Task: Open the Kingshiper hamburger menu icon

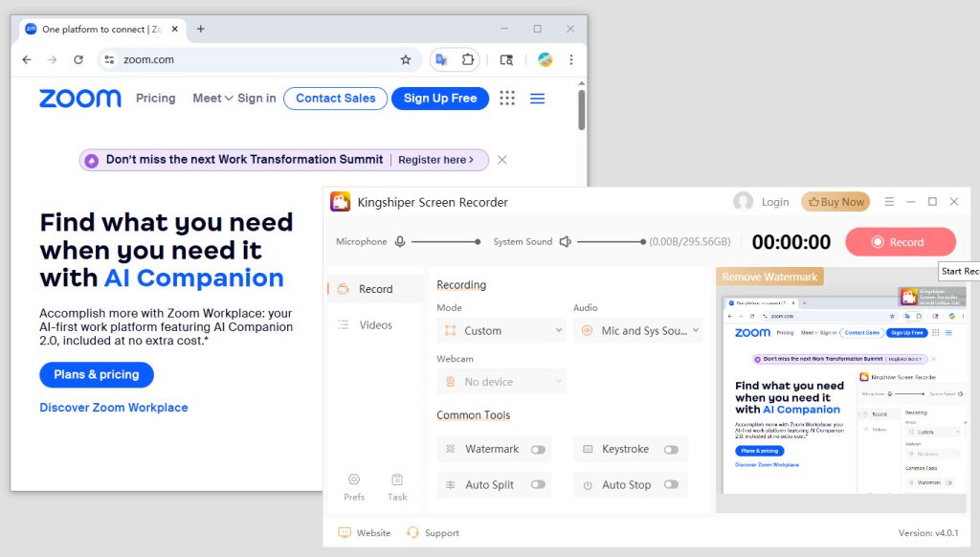Action: pos(889,201)
